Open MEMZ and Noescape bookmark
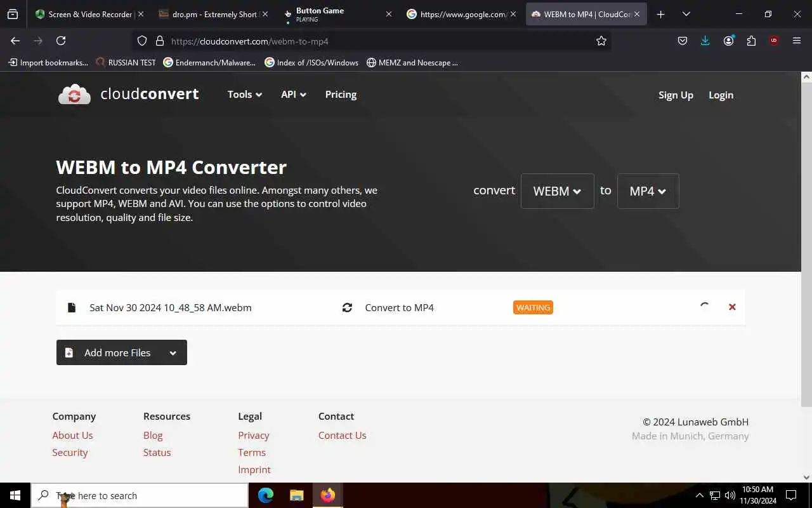Screen dimensions: 812x508 [412, 62]
